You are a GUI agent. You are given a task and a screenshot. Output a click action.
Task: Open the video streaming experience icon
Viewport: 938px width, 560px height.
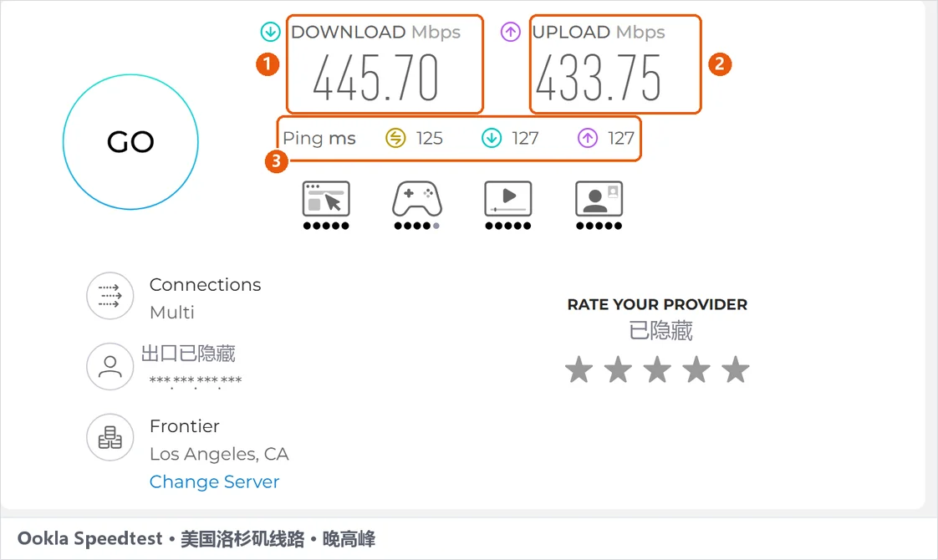click(x=508, y=199)
